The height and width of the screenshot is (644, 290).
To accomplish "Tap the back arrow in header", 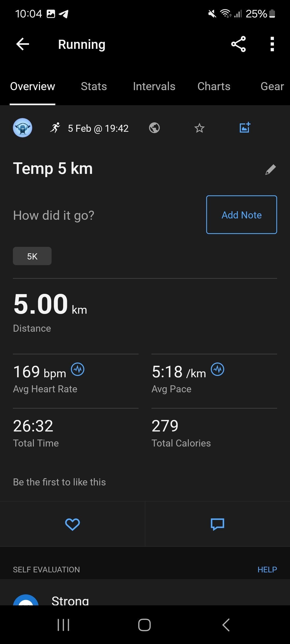I will (23, 44).
